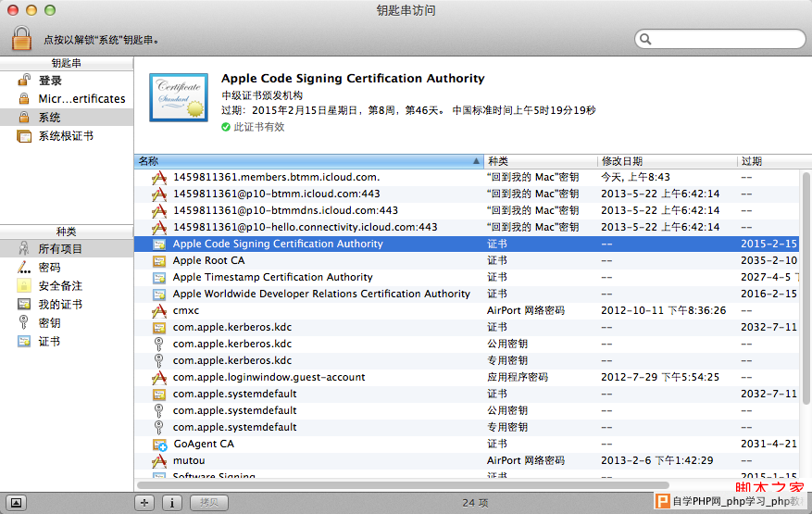The image size is (812, 514).
Task: Select com.apple.systemdefault 专用密钥 row
Action: point(466,427)
